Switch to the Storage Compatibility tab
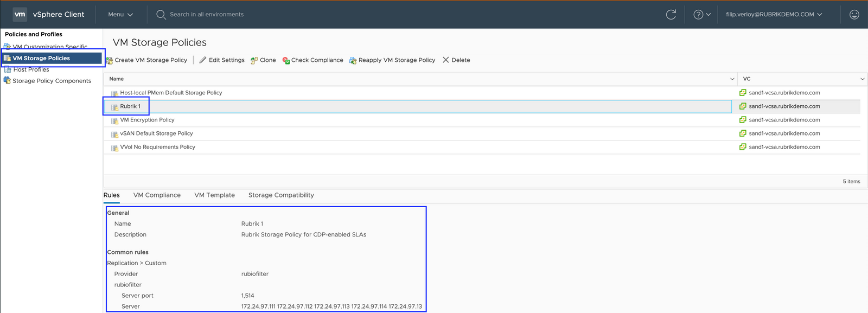Screen dimensions: 868x313 tap(281, 195)
